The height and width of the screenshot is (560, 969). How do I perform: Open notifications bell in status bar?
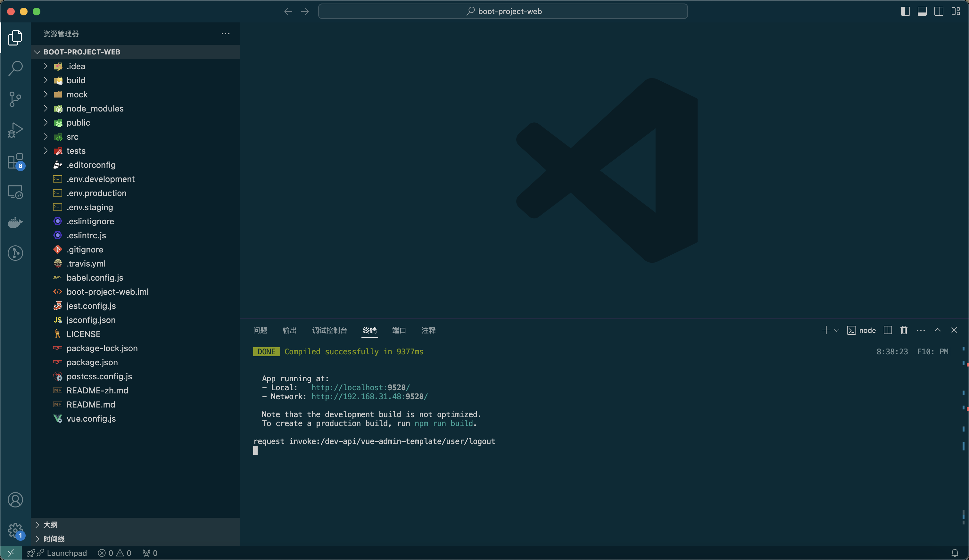(x=954, y=553)
